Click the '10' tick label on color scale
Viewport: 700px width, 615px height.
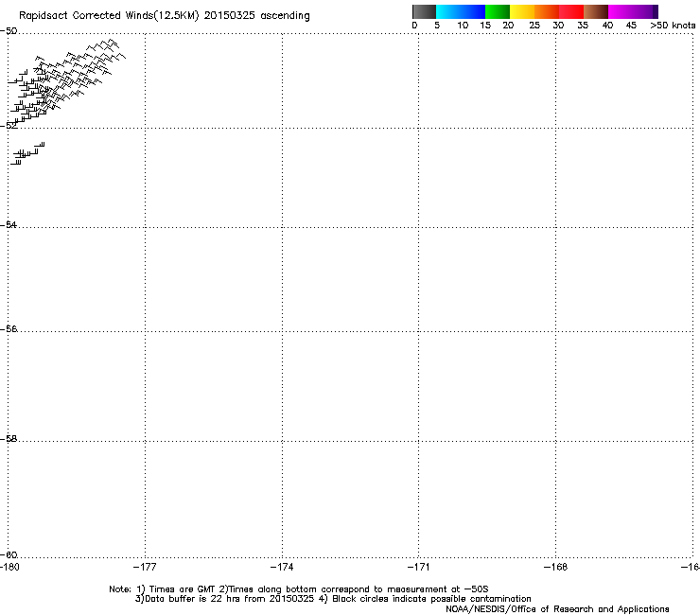pos(463,26)
